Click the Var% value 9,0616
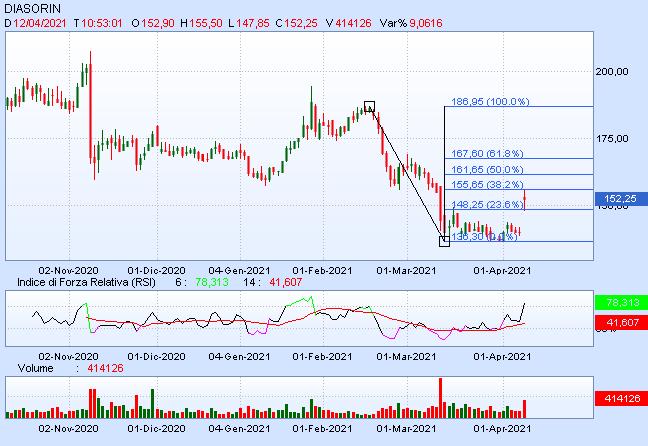This screenshot has width=648, height=446. coord(426,23)
